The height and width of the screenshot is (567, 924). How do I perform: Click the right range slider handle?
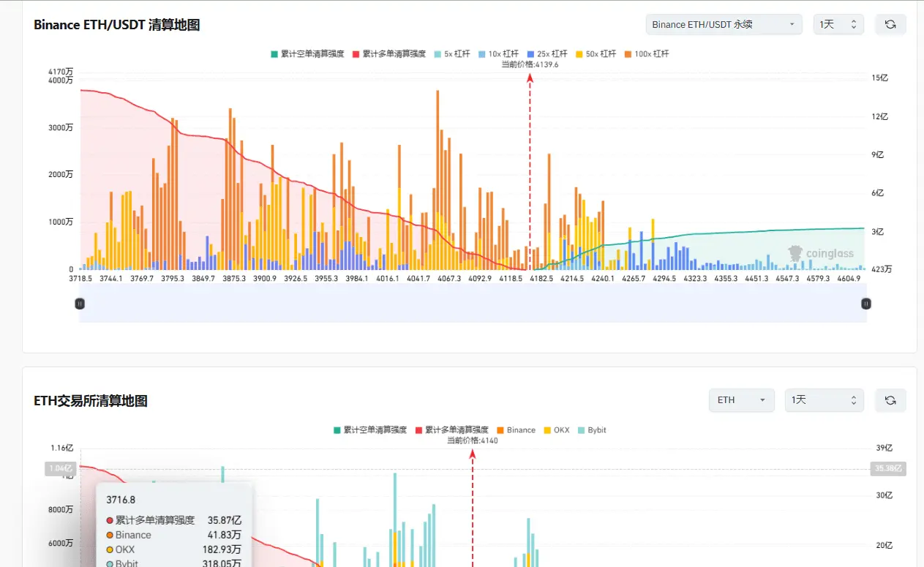[x=866, y=304]
